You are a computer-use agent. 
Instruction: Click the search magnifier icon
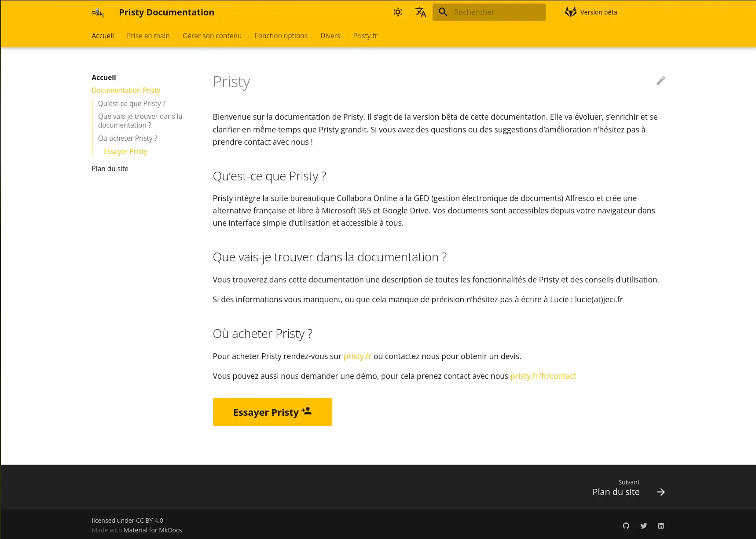tap(443, 12)
